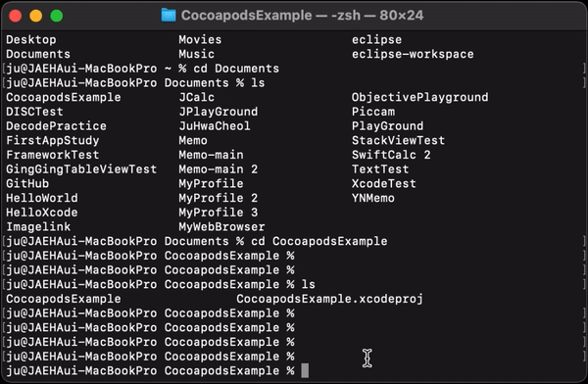Click 'TextTest' folder name
588x384 pixels.
tap(380, 169)
